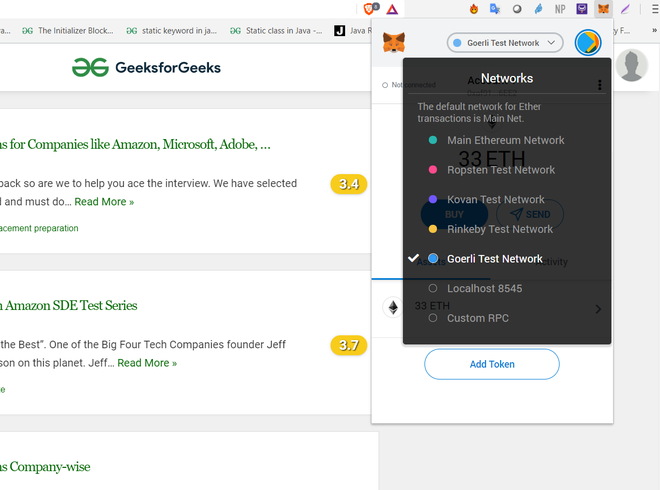Choose Custom RPC network option
The image size is (660, 490).
pos(507,318)
